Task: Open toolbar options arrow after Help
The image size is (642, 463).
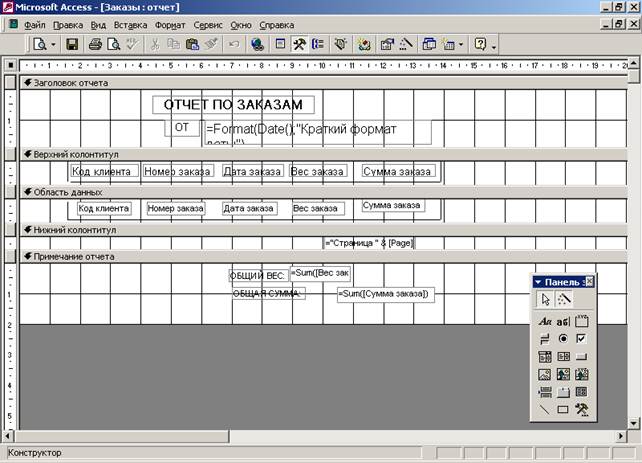Action: [x=494, y=47]
